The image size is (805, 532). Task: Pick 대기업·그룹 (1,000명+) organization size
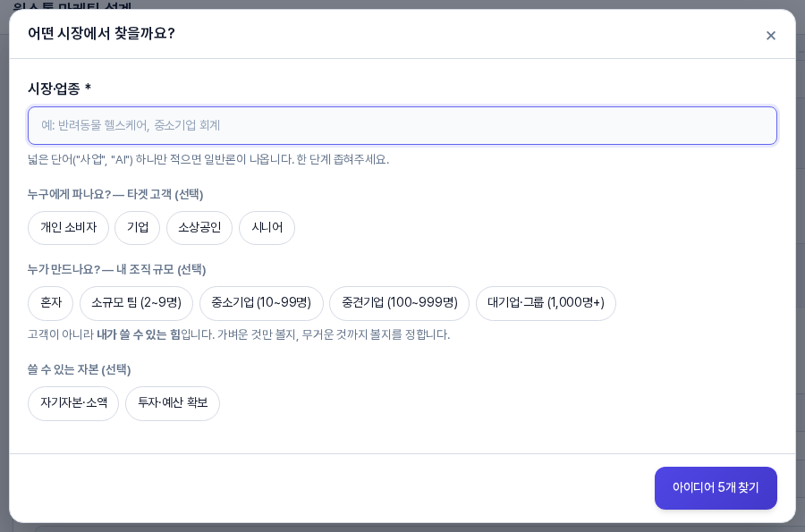click(x=546, y=303)
